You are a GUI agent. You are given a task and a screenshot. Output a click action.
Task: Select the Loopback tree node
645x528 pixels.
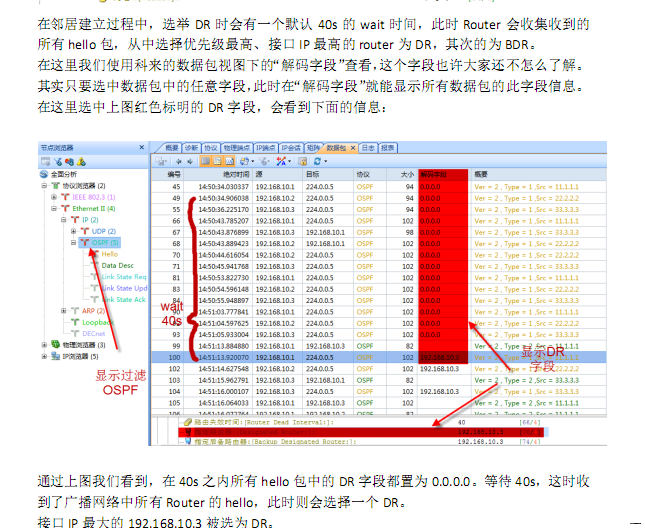coord(97,322)
